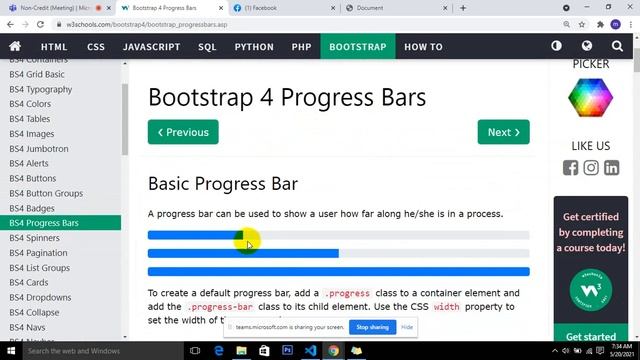
Task: Click Stop sharing button
Action: 372,327
